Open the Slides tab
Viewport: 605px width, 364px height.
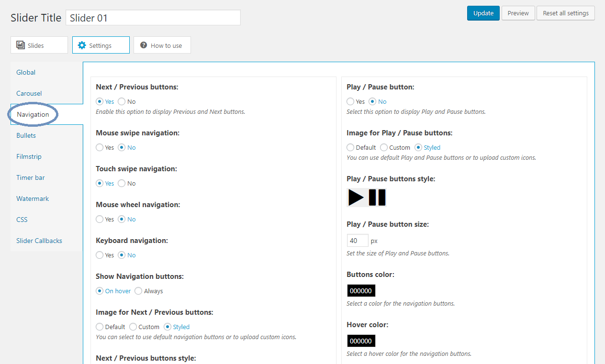coord(39,45)
